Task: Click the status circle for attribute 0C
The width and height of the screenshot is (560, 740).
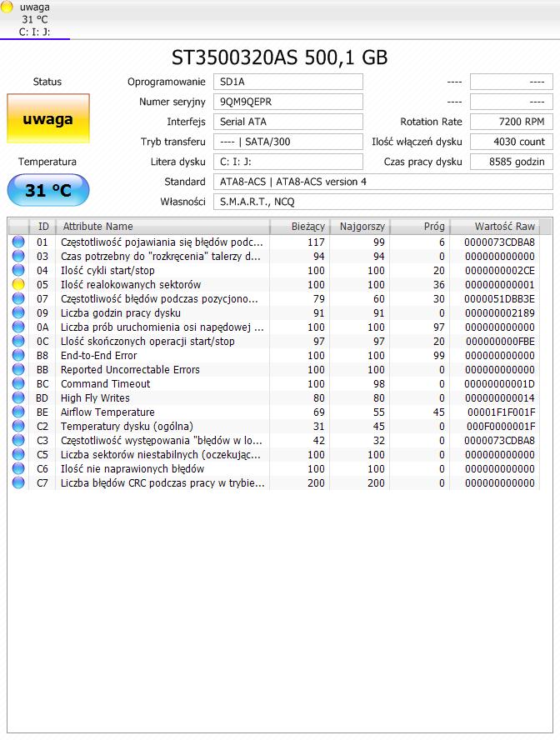Action: click(x=18, y=341)
